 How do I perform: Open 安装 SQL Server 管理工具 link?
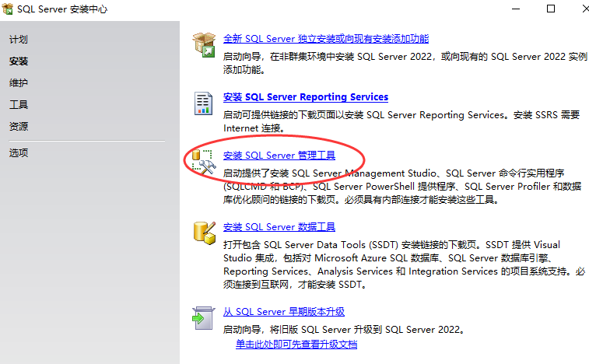(279, 155)
